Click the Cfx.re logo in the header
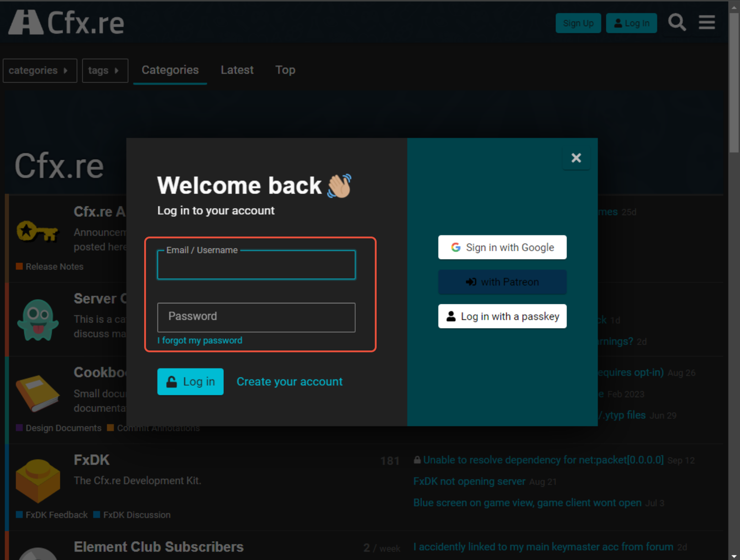 [67, 23]
